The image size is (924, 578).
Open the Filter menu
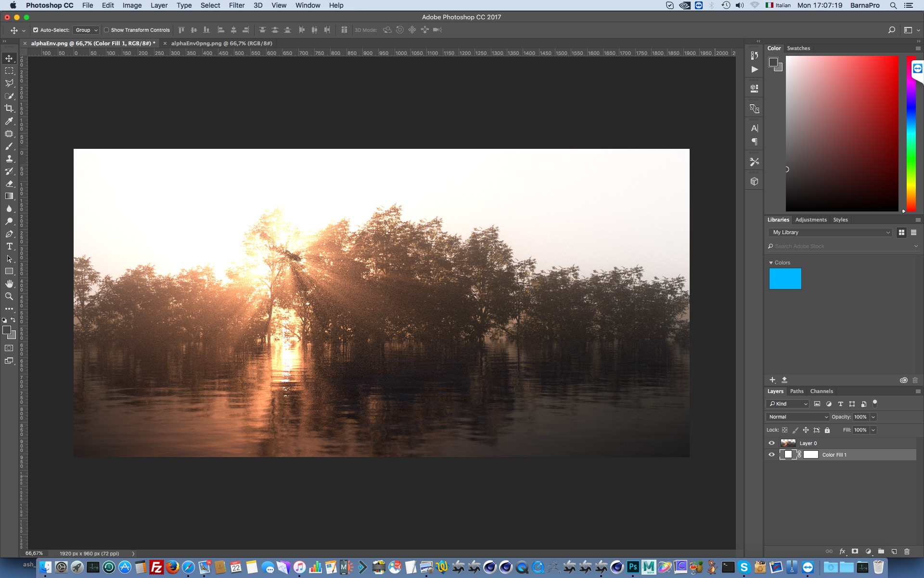click(236, 5)
